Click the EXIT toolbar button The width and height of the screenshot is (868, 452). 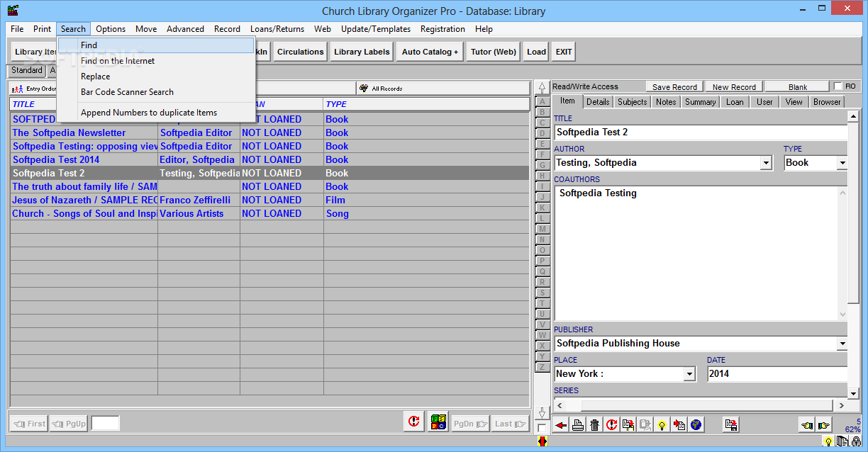[564, 52]
